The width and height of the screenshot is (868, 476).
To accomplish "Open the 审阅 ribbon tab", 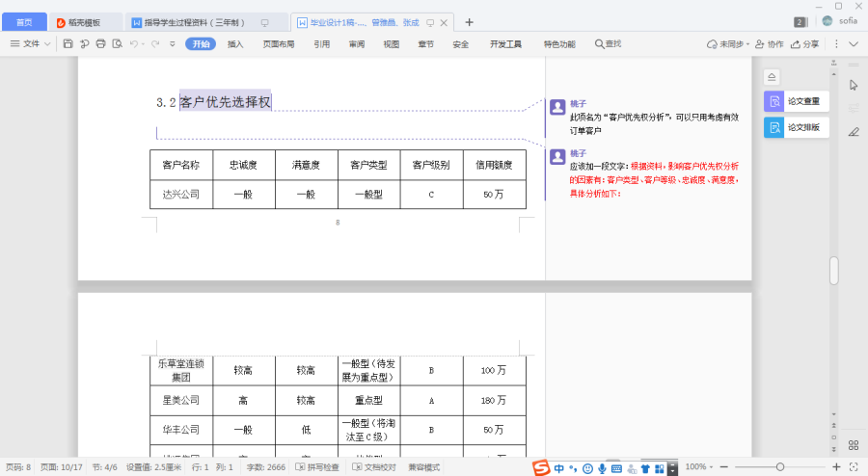I will coord(357,44).
